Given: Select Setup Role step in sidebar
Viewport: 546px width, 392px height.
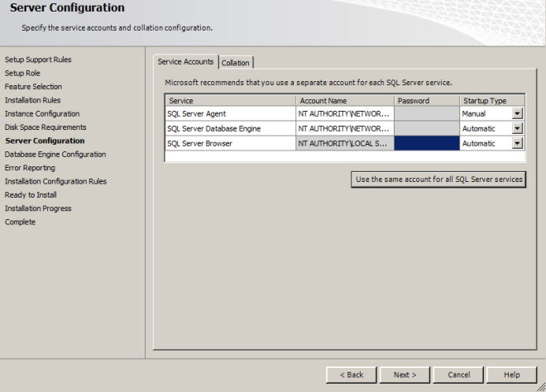Looking at the screenshot, I should 22,73.
